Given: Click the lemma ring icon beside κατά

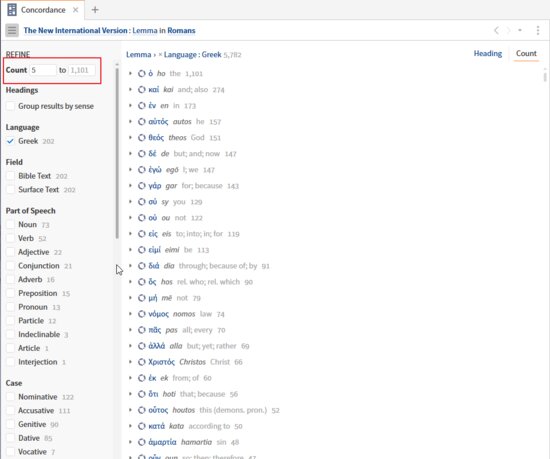Looking at the screenshot, I should 141,426.
